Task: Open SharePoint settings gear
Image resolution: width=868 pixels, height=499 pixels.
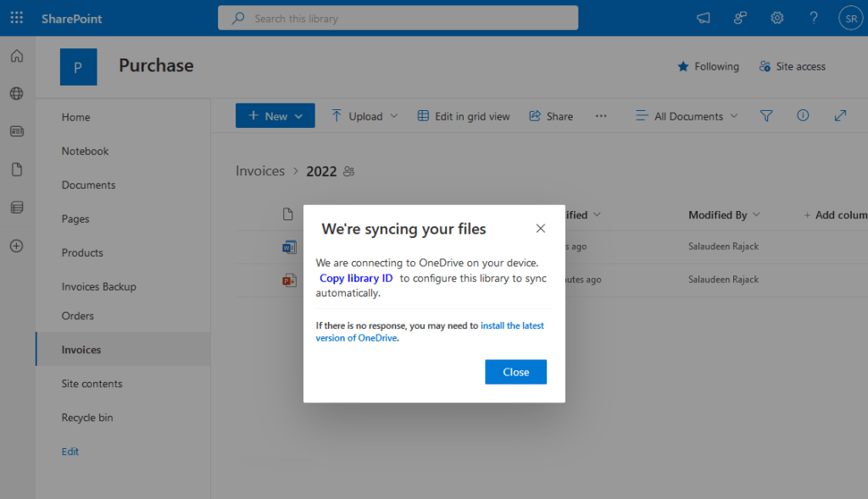Action: [x=776, y=17]
